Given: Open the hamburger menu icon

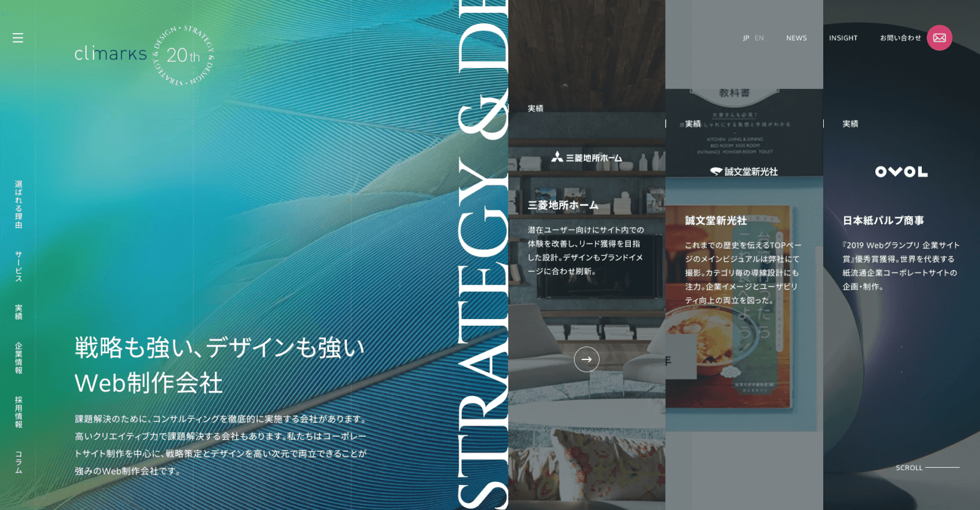Looking at the screenshot, I should [x=18, y=38].
